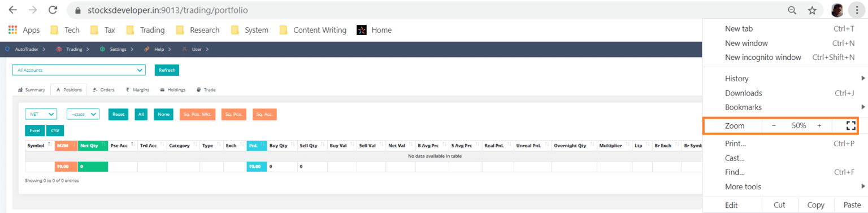Open the Content Writing bookmarks folder
Screen dimensions: 868x213
[x=313, y=30]
